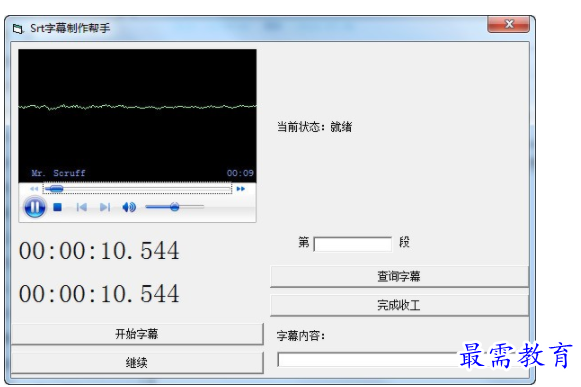This screenshot has width=581, height=387.
Task: Mute audio using the speaker icon
Action: [x=129, y=207]
